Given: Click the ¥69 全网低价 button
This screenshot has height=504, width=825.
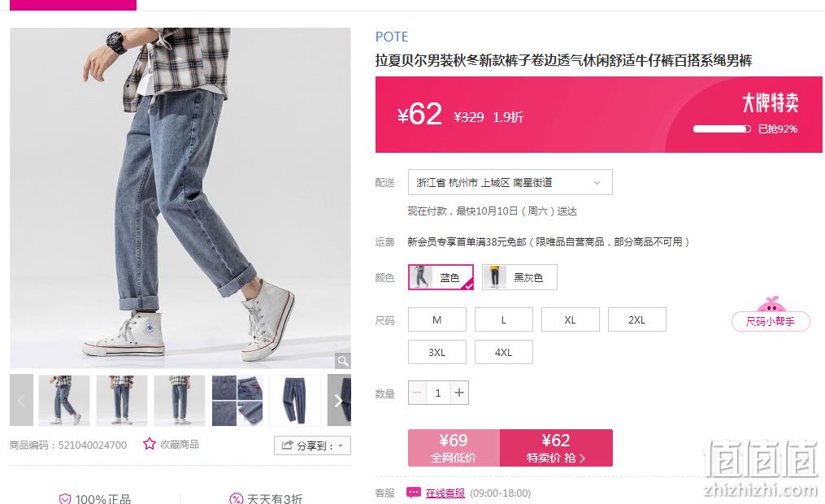Looking at the screenshot, I should [454, 448].
